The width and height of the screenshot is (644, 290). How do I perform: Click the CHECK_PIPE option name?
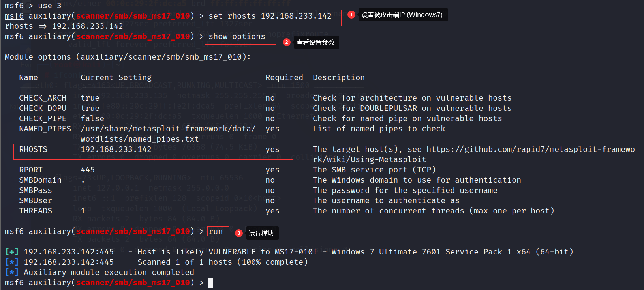(x=43, y=119)
